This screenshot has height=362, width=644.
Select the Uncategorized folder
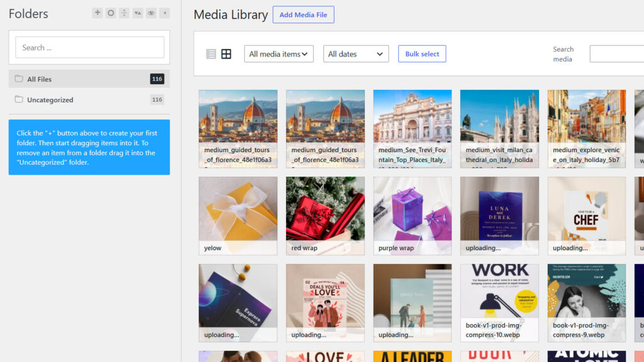coord(89,100)
